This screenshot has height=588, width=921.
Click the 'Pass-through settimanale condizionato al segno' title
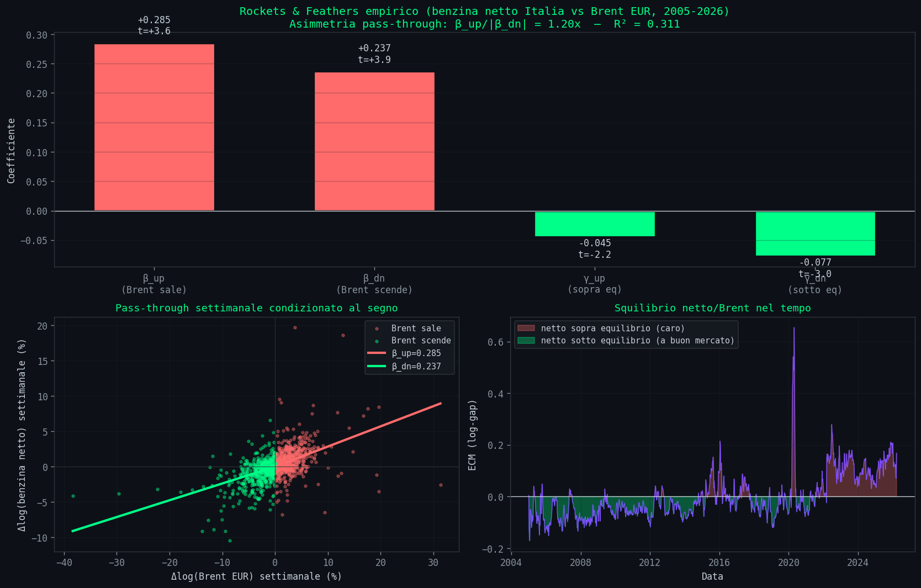click(x=256, y=308)
